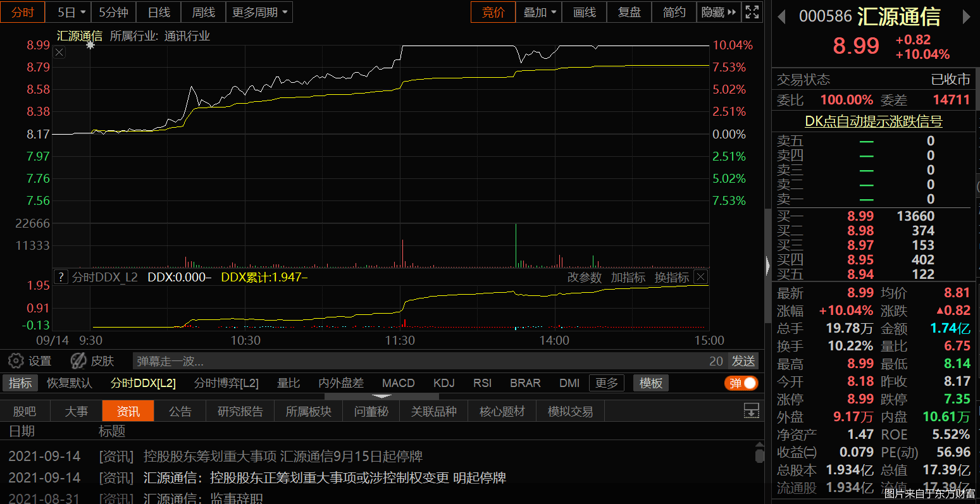Switch to 周线 chart
980x504 pixels.
(204, 12)
